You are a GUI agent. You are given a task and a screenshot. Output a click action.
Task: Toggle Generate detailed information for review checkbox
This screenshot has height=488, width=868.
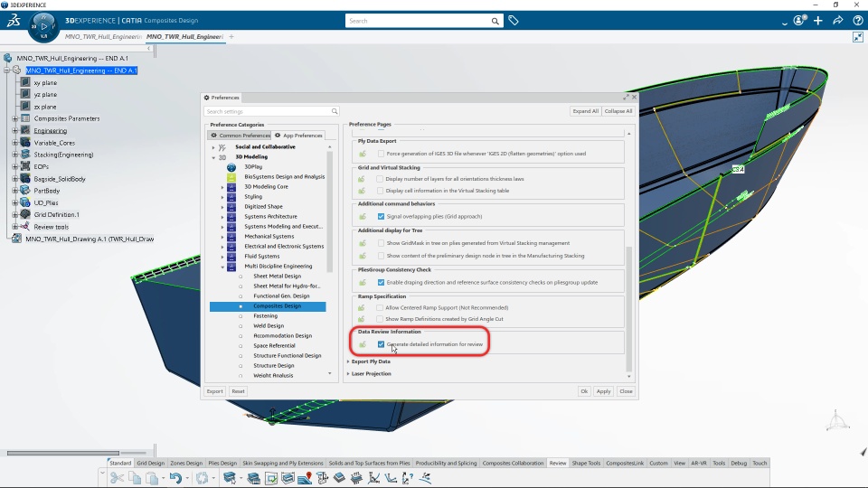point(381,344)
